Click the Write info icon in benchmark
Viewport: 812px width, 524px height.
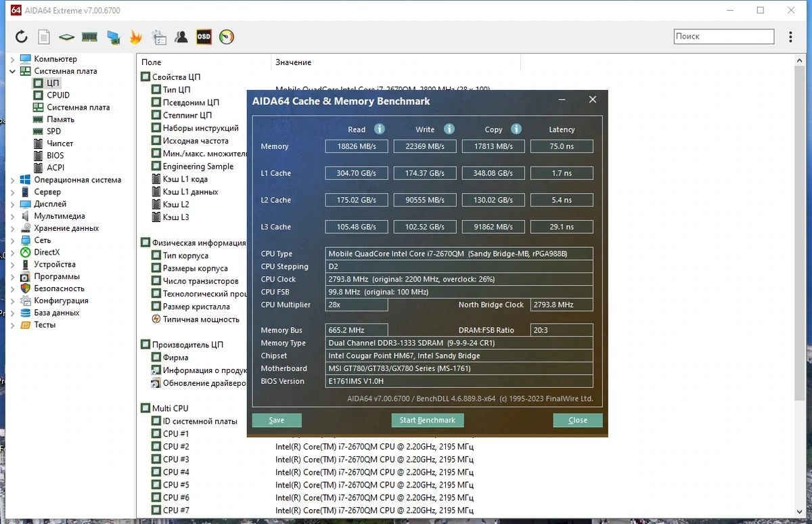point(449,129)
